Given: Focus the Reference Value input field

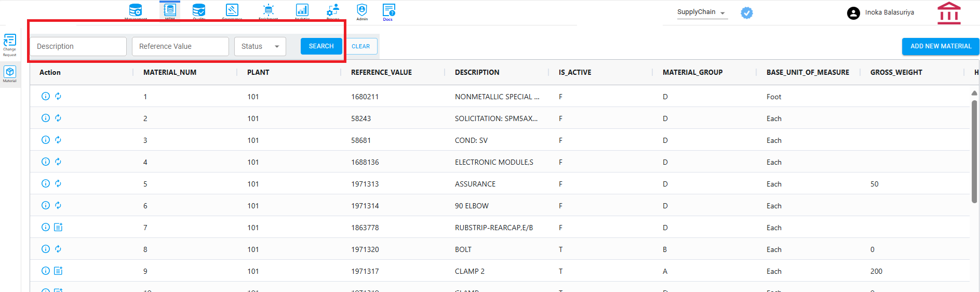Looking at the screenshot, I should (x=180, y=46).
